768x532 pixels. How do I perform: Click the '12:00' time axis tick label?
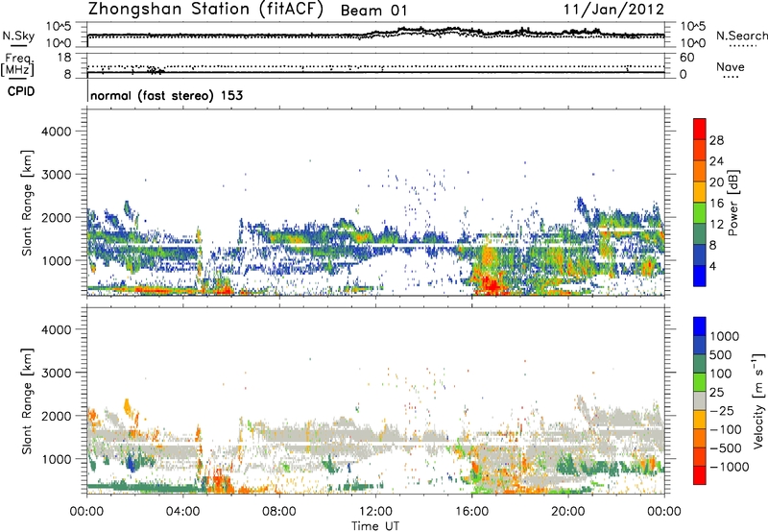pos(375,512)
